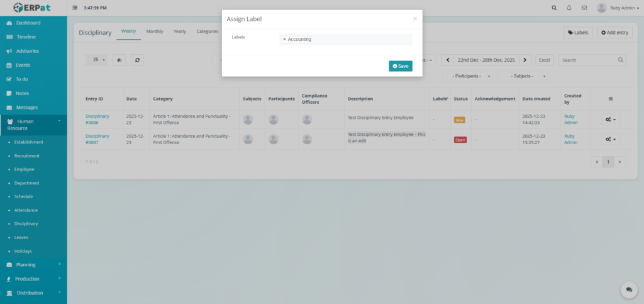Open actions gear for Disciplinary #0086
This screenshot has width=644, height=304.
[x=609, y=119]
